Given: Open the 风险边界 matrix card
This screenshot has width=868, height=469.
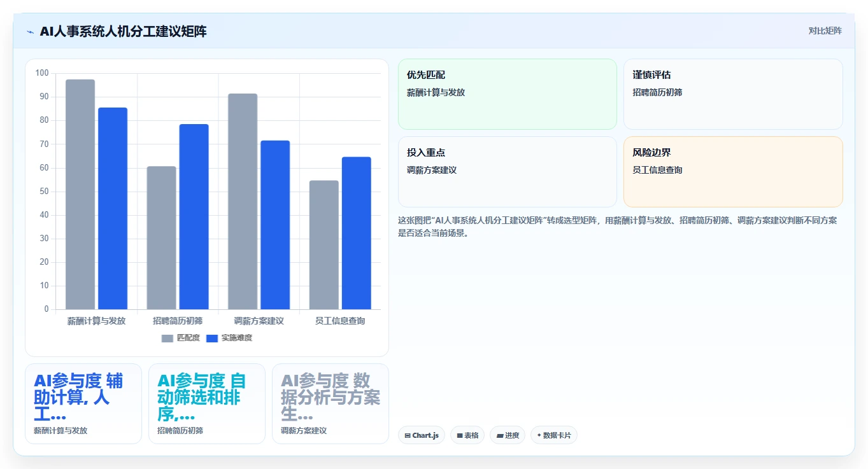Looking at the screenshot, I should pos(733,172).
